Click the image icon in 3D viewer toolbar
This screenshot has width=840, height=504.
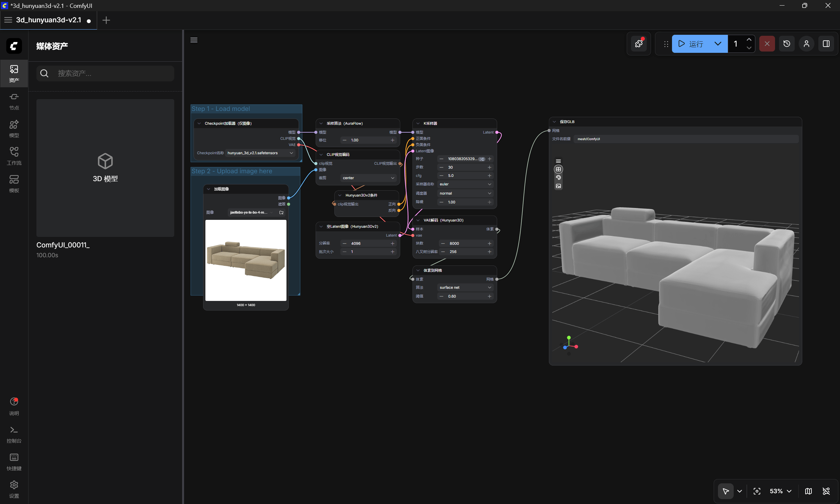tap(558, 186)
